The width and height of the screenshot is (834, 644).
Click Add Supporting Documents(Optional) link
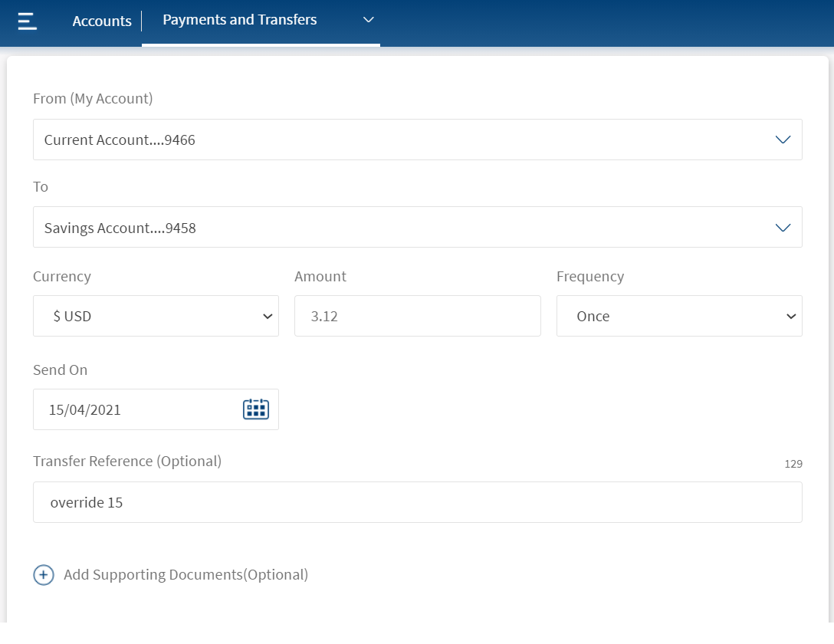[x=186, y=575]
